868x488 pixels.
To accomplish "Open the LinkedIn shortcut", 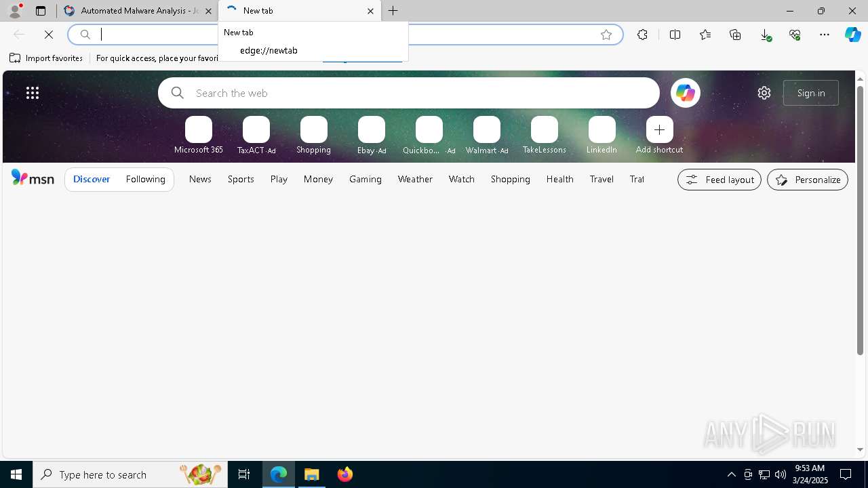I will pos(602,136).
